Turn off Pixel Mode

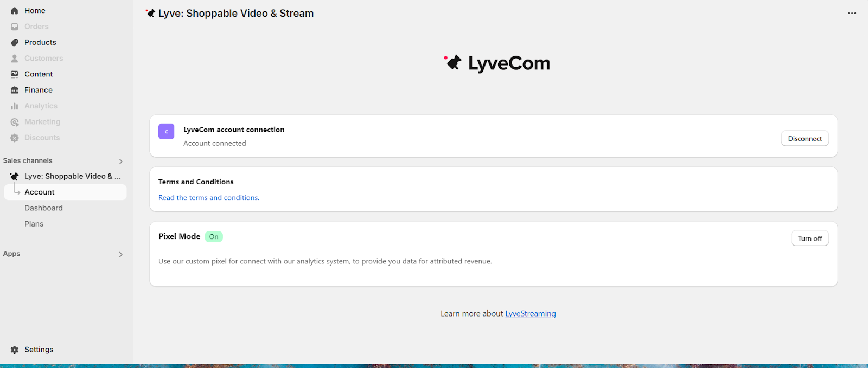pos(809,238)
